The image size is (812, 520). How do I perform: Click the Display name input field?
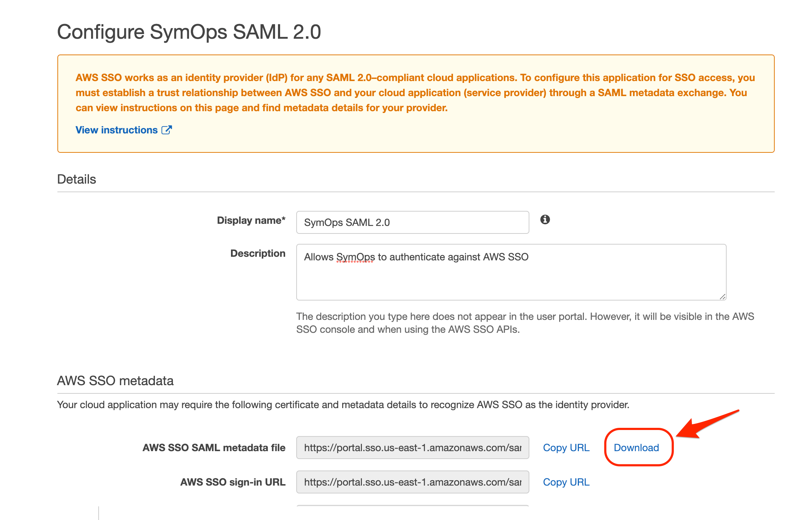click(x=412, y=222)
